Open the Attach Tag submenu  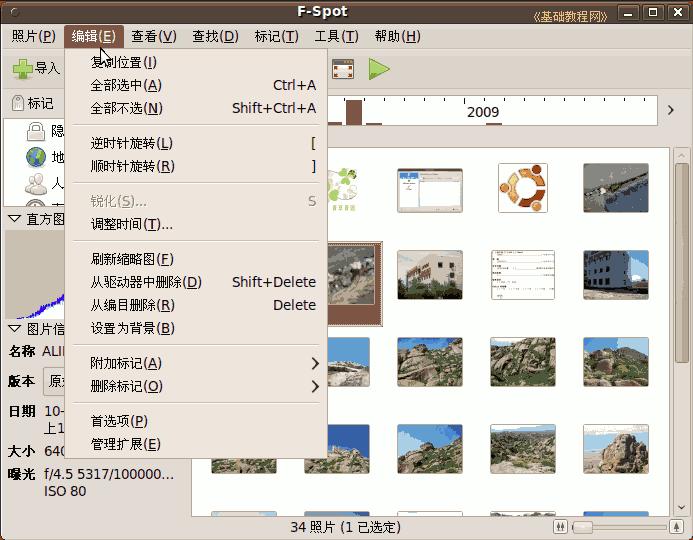pos(196,363)
